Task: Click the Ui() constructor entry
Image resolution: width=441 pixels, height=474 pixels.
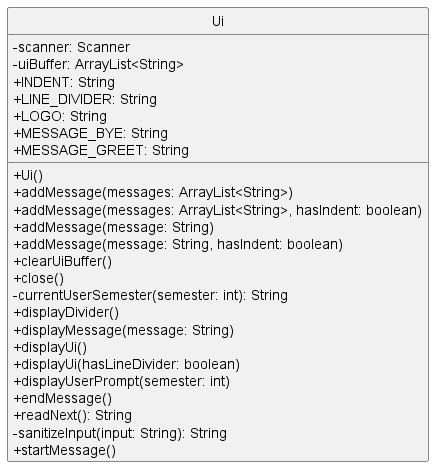Action: pos(28,175)
